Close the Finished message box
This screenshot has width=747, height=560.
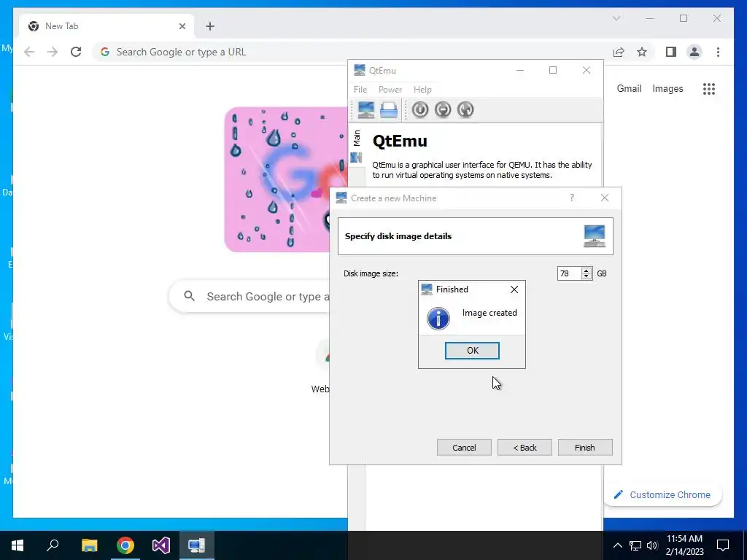pos(514,289)
